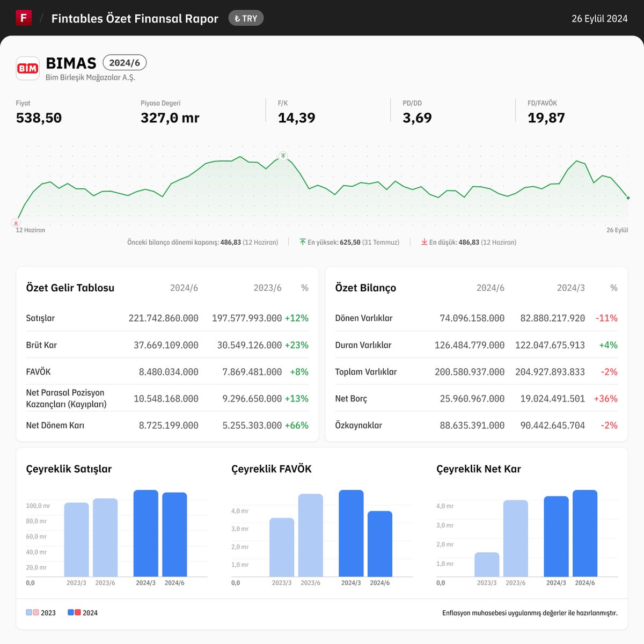644x644 pixels.
Task: Click the Özet Gelir Tablosu heading
Action: (70, 288)
